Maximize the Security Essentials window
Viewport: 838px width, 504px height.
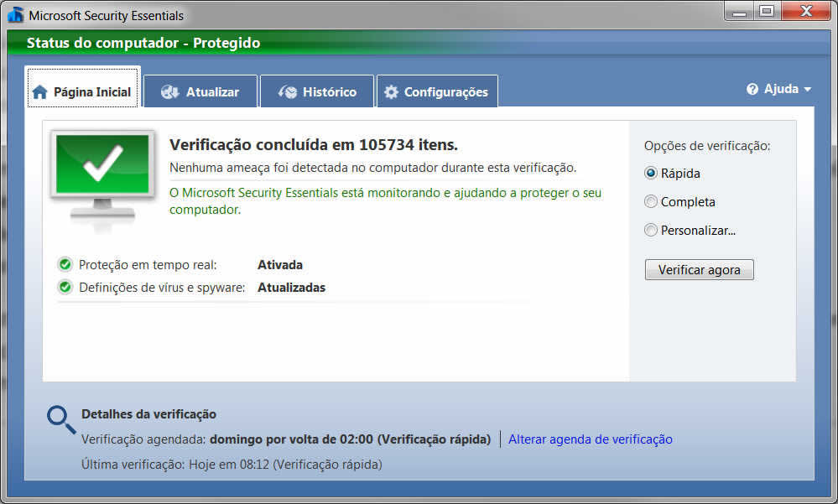(x=767, y=11)
